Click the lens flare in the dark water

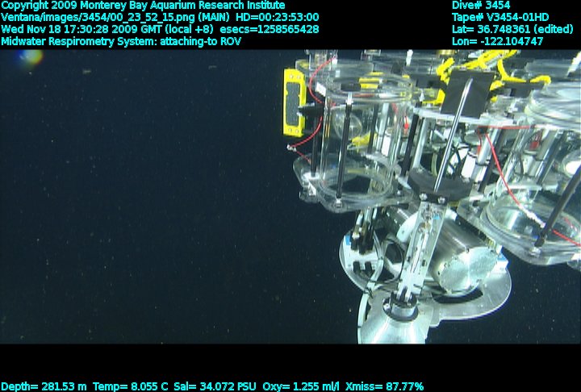[x=30, y=57]
